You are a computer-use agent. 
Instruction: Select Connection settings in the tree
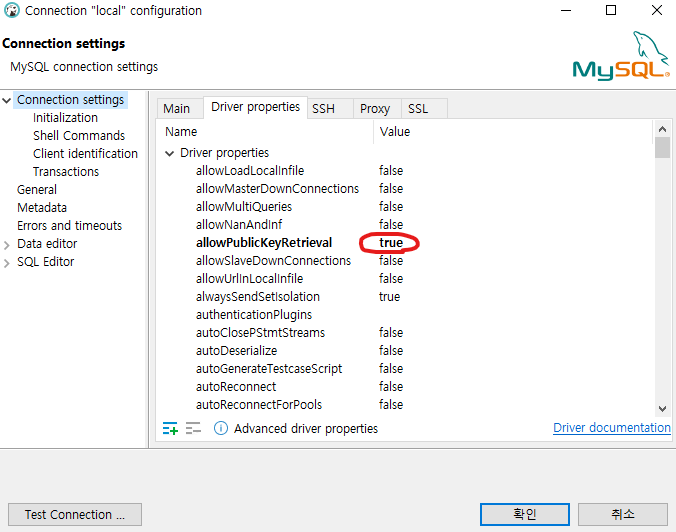coord(70,100)
